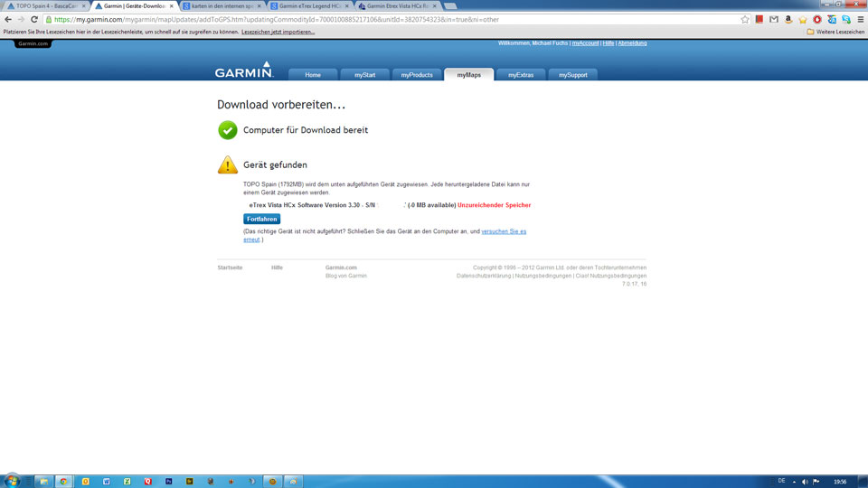The width and height of the screenshot is (868, 488).
Task: Click the green lock security icon
Action: 49,19
